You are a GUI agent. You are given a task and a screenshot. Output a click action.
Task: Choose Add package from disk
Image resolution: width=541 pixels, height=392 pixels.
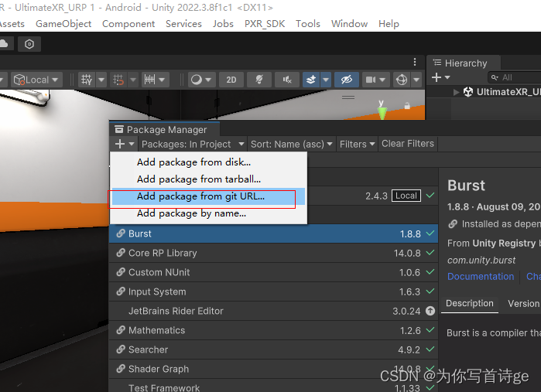[208, 162]
